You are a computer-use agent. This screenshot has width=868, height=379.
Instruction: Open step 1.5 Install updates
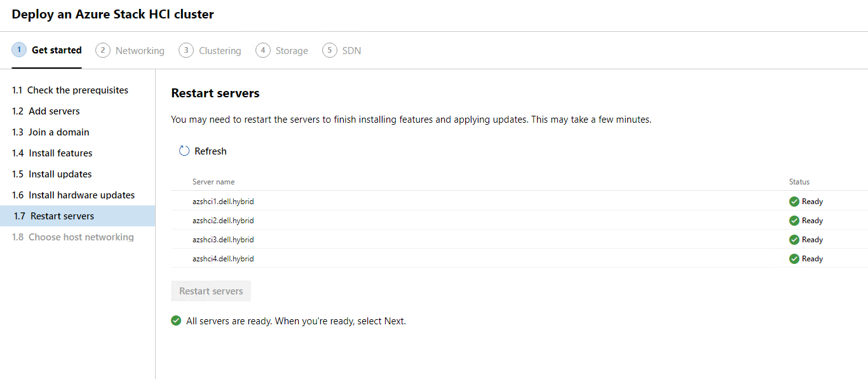[x=52, y=174]
